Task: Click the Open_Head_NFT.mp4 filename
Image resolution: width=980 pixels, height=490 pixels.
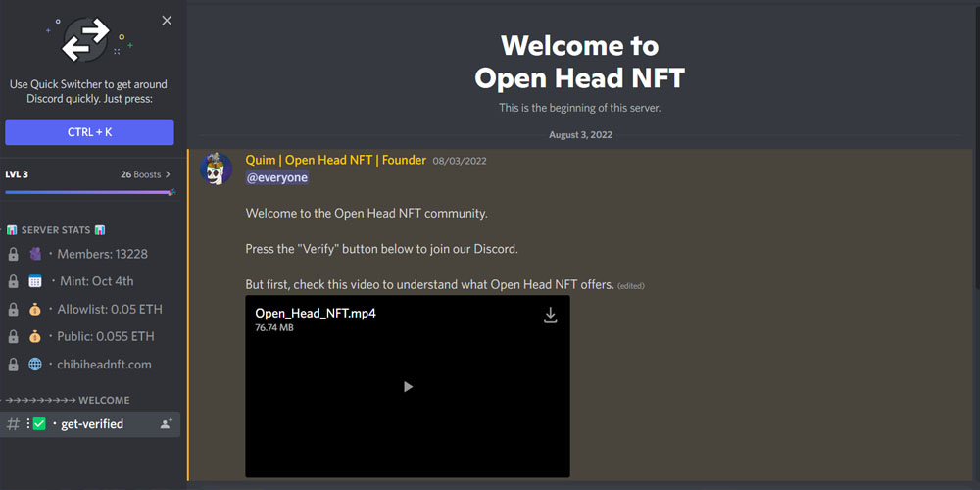Action: (x=316, y=314)
